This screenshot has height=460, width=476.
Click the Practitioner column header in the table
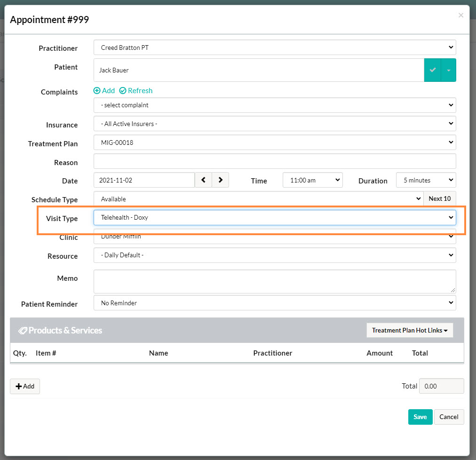(273, 353)
